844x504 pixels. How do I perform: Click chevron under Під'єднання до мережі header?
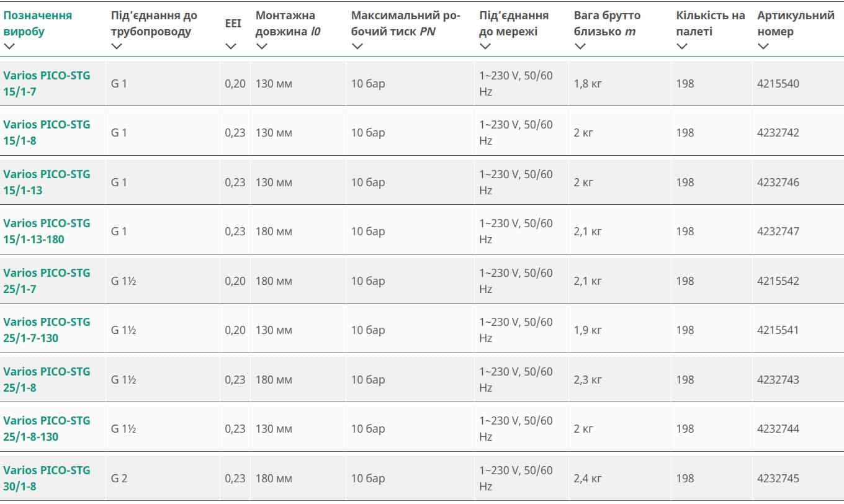(x=485, y=46)
